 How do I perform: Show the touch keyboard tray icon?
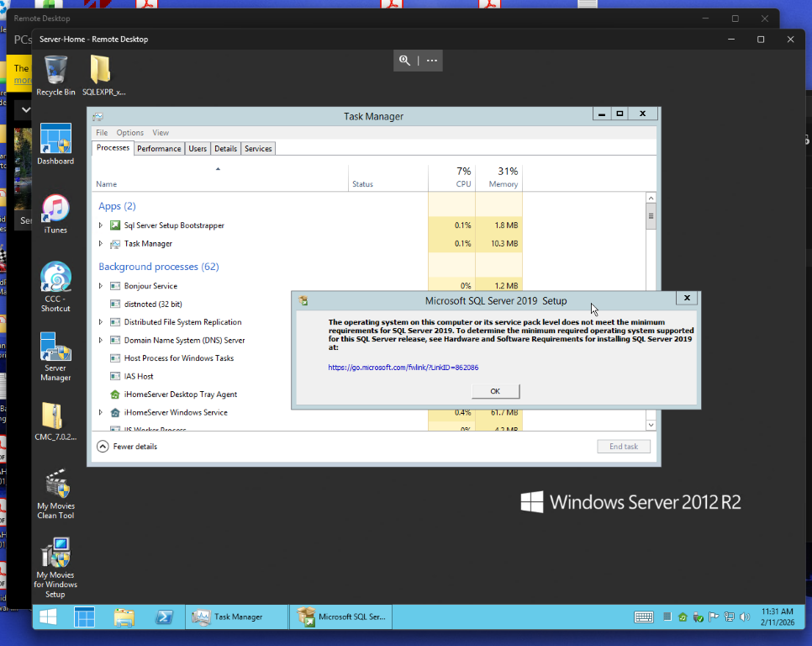(644, 617)
